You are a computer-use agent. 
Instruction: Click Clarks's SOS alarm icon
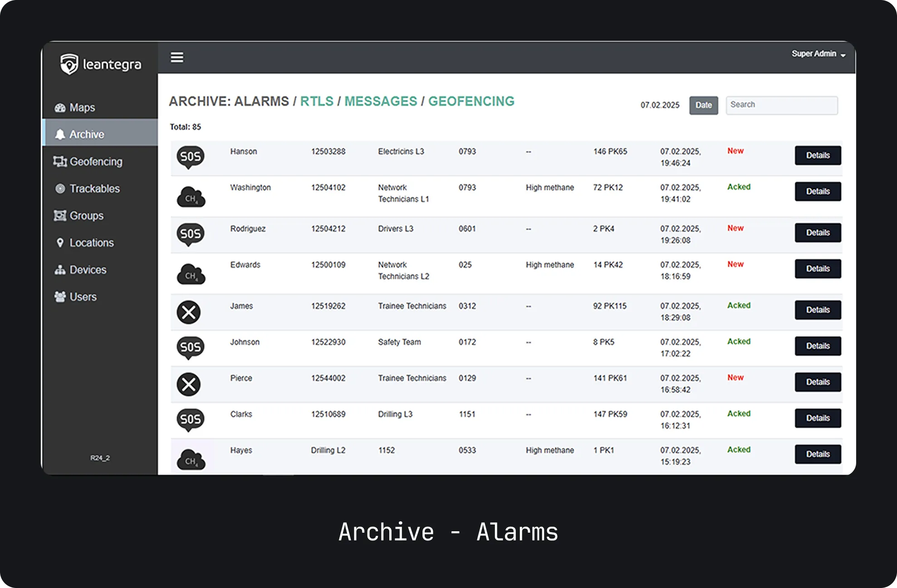click(x=190, y=420)
